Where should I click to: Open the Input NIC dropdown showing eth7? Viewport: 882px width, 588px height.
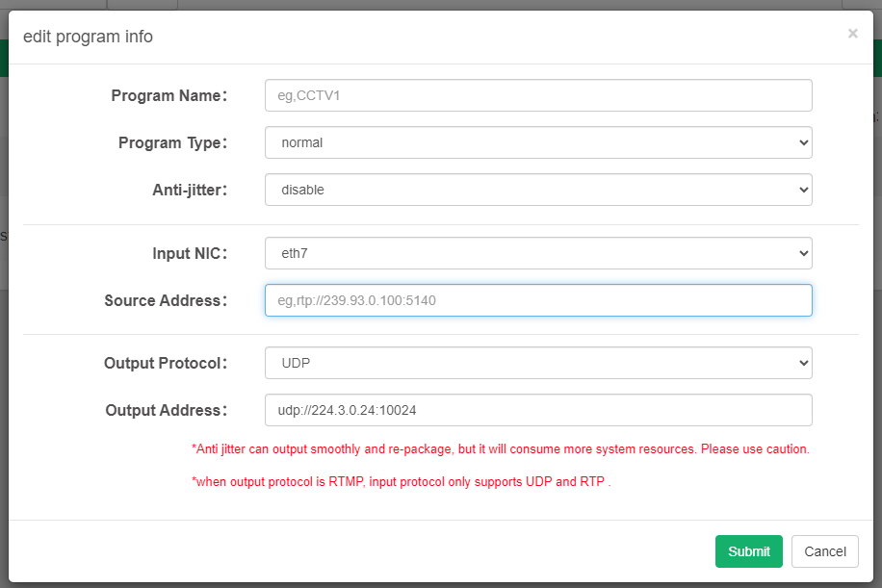(537, 253)
